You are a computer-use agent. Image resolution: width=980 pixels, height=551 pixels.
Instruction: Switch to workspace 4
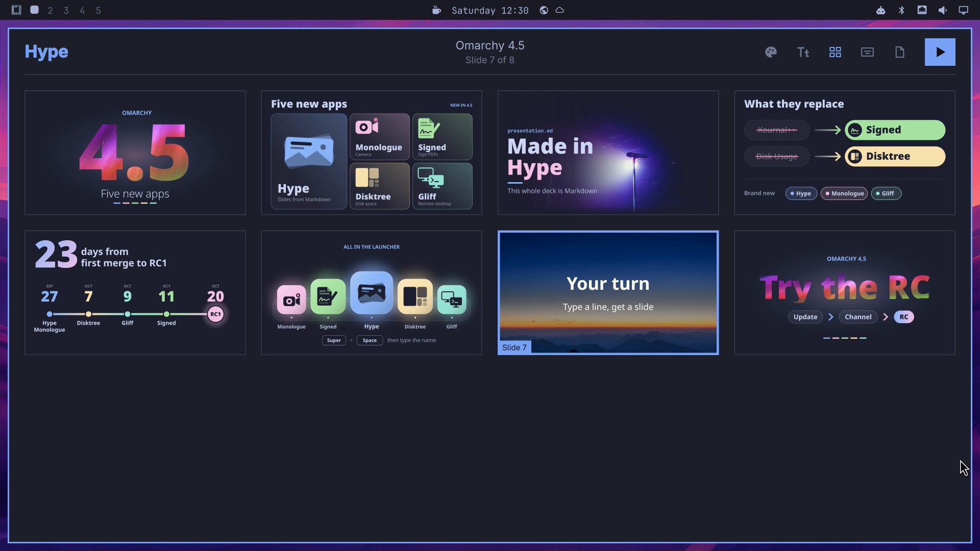(x=82, y=10)
